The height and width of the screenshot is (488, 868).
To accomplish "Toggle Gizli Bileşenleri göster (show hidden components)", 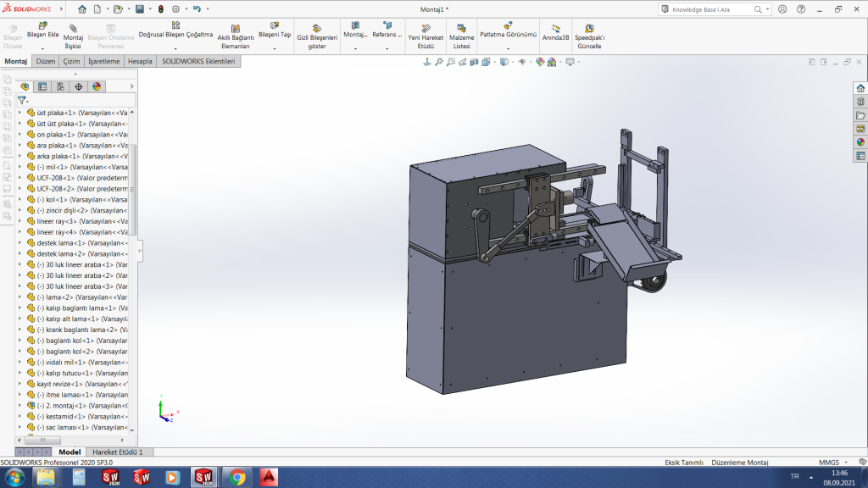I will point(317,29).
